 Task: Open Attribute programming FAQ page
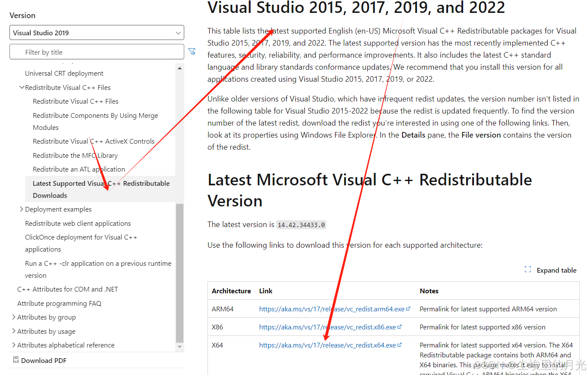(x=59, y=303)
